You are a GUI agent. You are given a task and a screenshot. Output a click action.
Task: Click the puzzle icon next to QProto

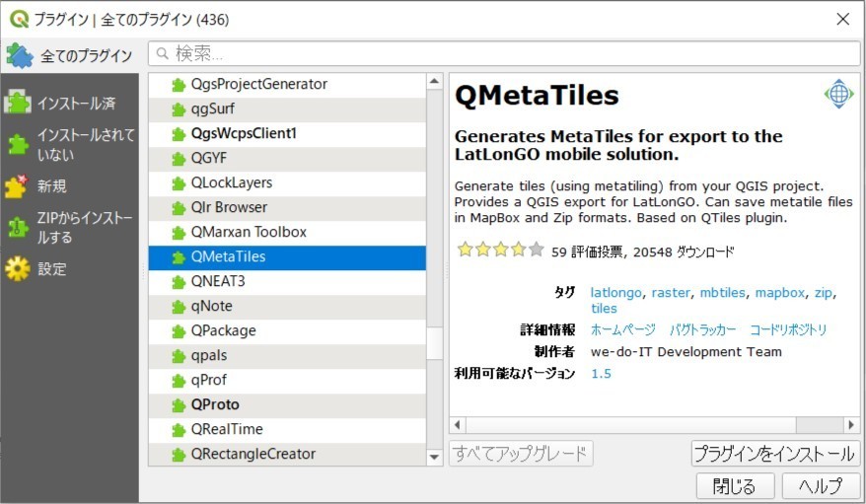178,405
